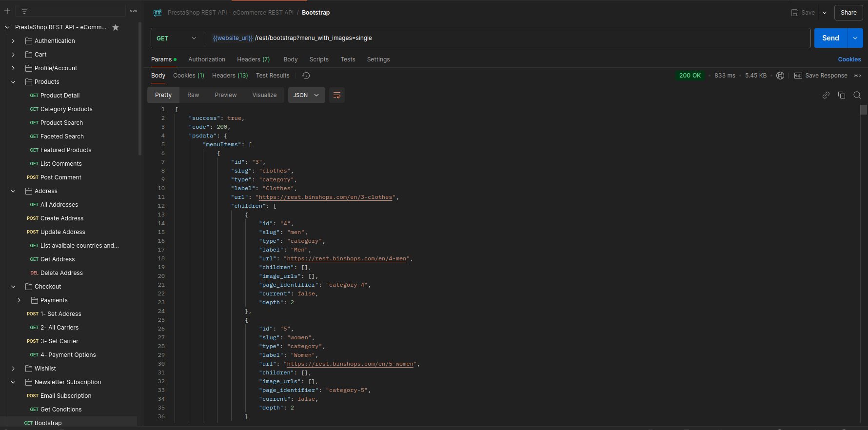The width and height of the screenshot is (868, 430).
Task: Collapse the PrestaShop REST API collection
Action: [7, 27]
